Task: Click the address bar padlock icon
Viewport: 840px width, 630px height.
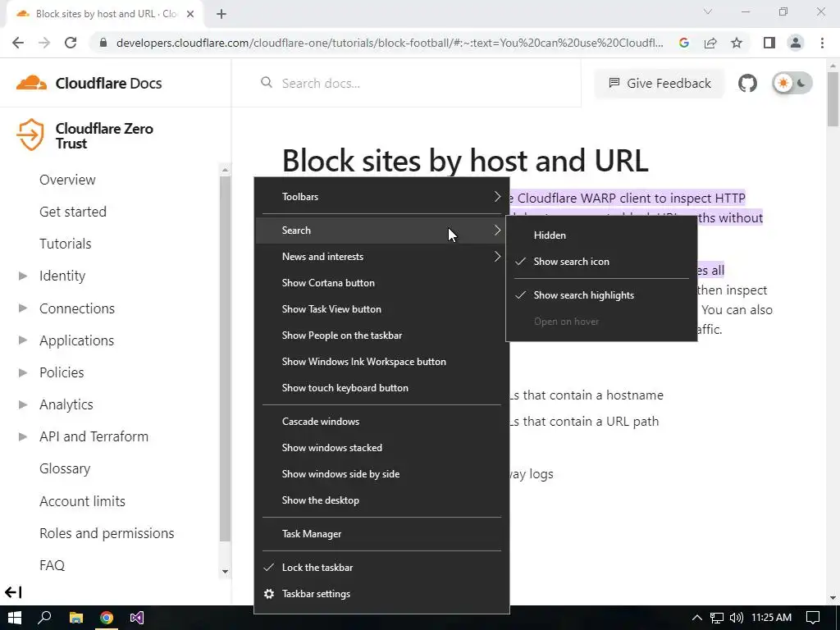Action: pos(103,43)
